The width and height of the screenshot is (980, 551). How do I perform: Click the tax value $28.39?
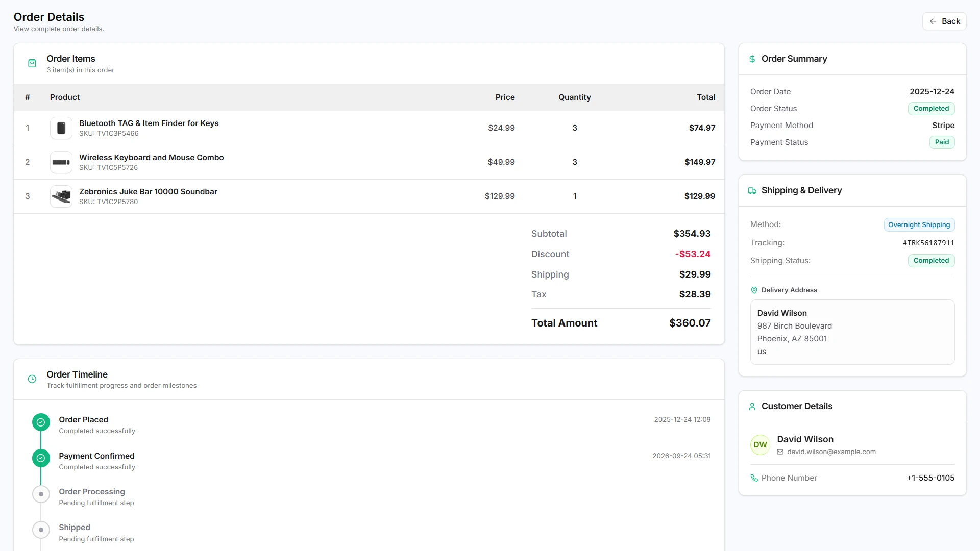tap(695, 294)
